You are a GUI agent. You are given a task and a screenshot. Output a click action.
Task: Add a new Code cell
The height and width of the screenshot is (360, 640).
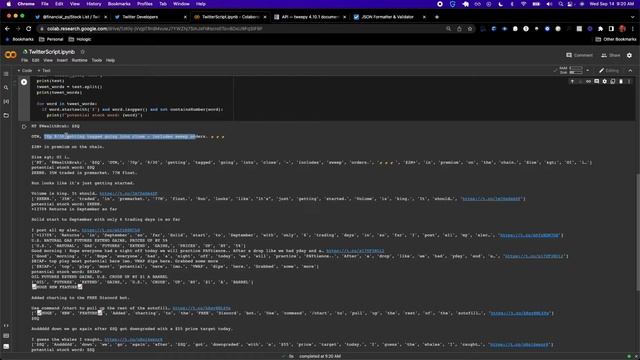click(x=25, y=71)
